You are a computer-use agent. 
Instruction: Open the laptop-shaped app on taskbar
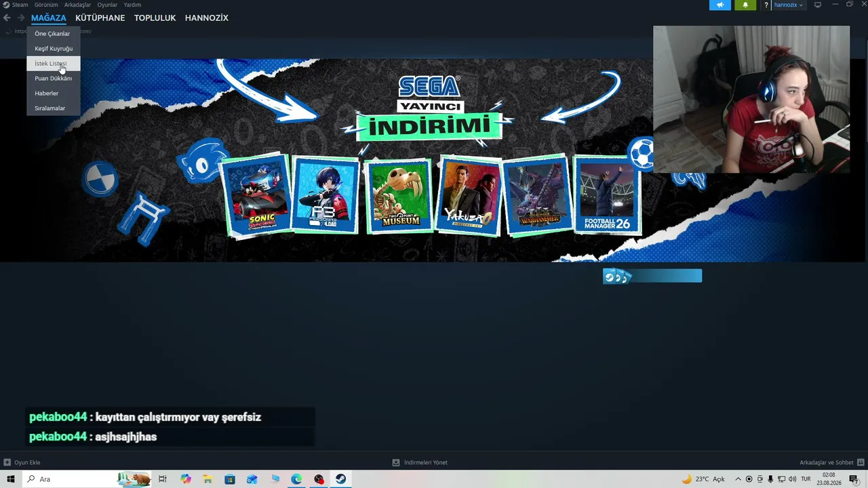click(x=275, y=479)
